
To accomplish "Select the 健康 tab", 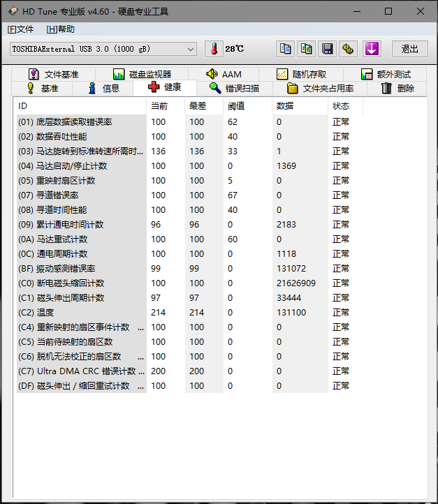I will tap(165, 87).
